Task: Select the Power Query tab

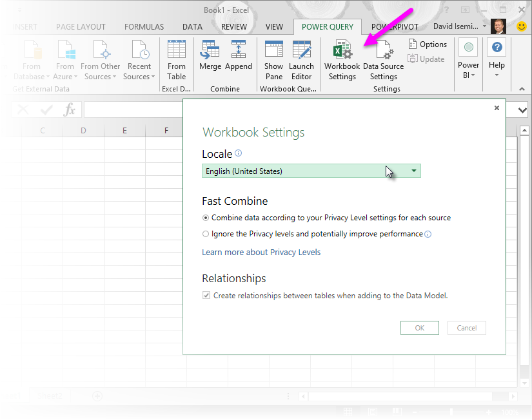Action: (328, 27)
